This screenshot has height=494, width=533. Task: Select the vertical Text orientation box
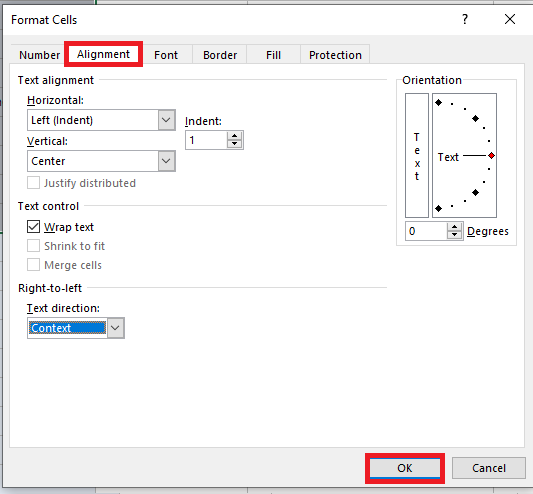(417, 155)
